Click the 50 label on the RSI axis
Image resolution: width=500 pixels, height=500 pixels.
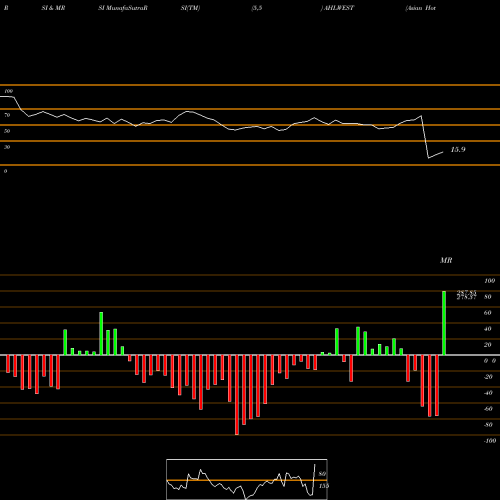pos(7,131)
